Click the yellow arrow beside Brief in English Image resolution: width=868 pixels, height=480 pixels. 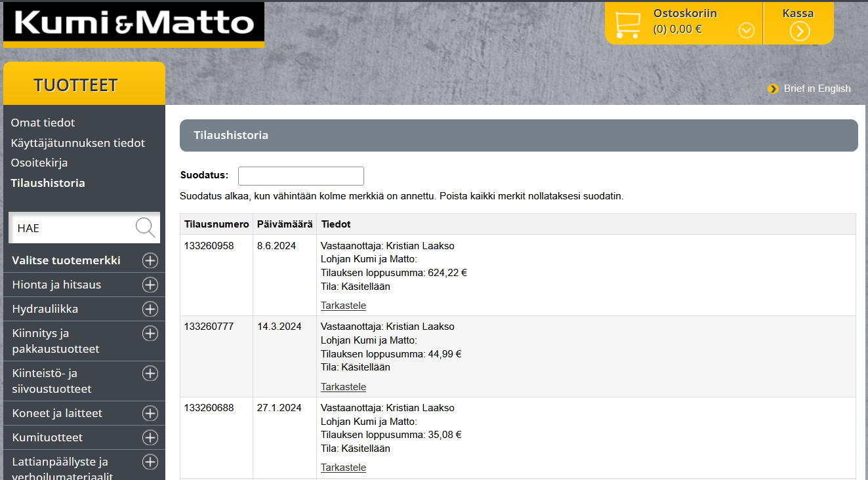click(774, 89)
